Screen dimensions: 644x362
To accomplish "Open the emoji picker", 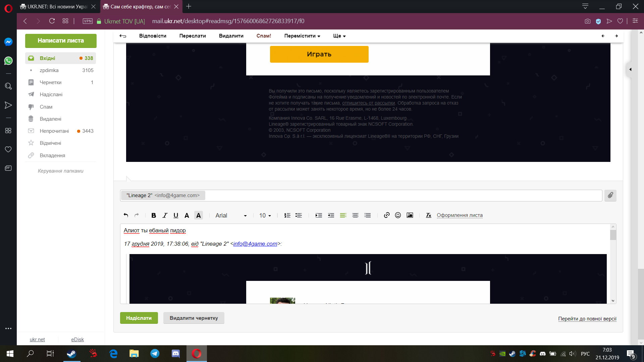I will [x=398, y=215].
